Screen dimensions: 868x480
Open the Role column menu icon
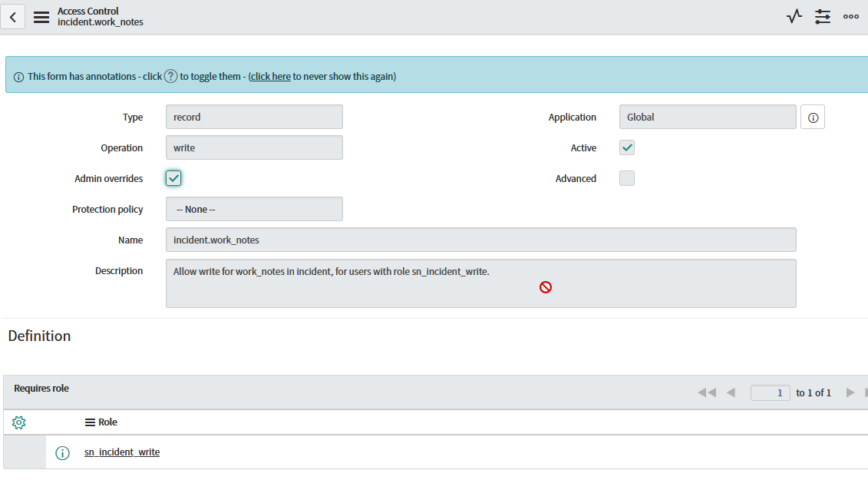(90, 422)
